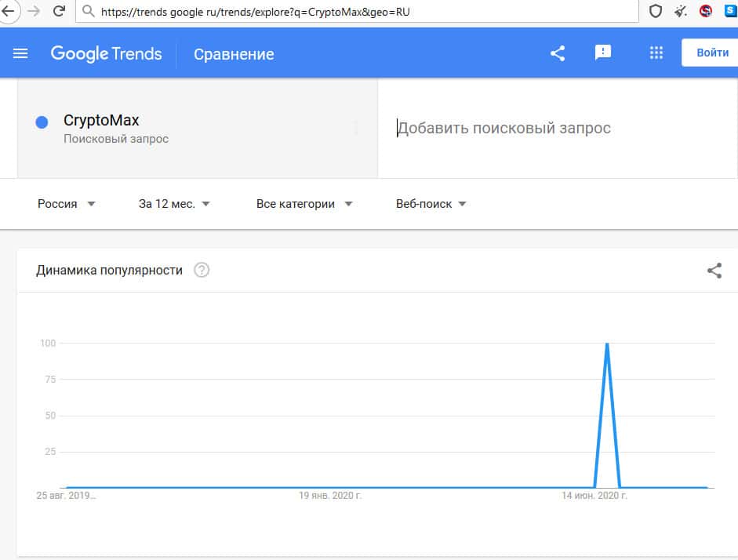Share the Динамика популярности chart
The width and height of the screenshot is (738, 560).
point(714,271)
